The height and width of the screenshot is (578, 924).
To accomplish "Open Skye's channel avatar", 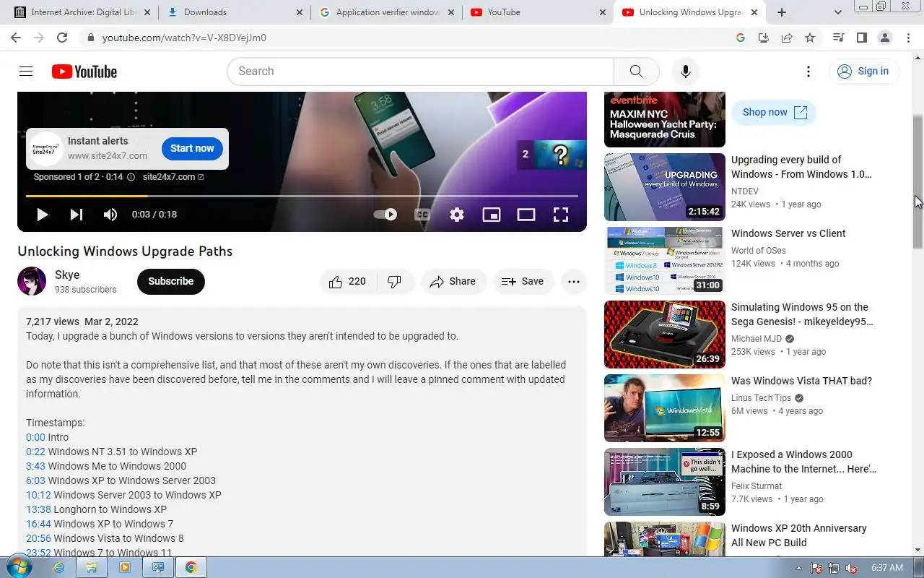I will click(x=32, y=282).
